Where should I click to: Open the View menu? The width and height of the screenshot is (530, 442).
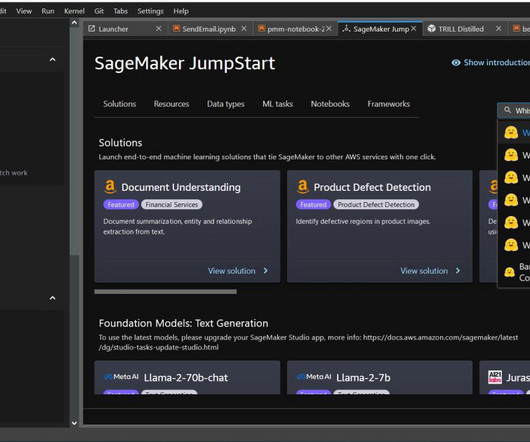(x=24, y=11)
